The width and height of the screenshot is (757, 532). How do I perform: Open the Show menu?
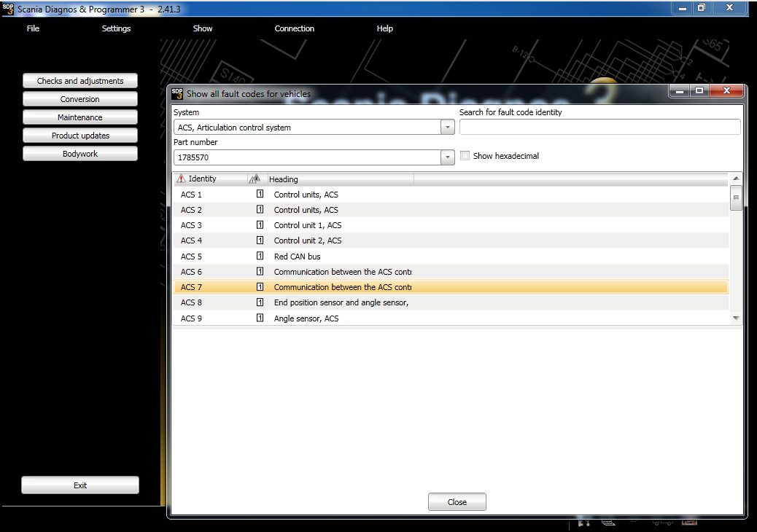(x=203, y=28)
